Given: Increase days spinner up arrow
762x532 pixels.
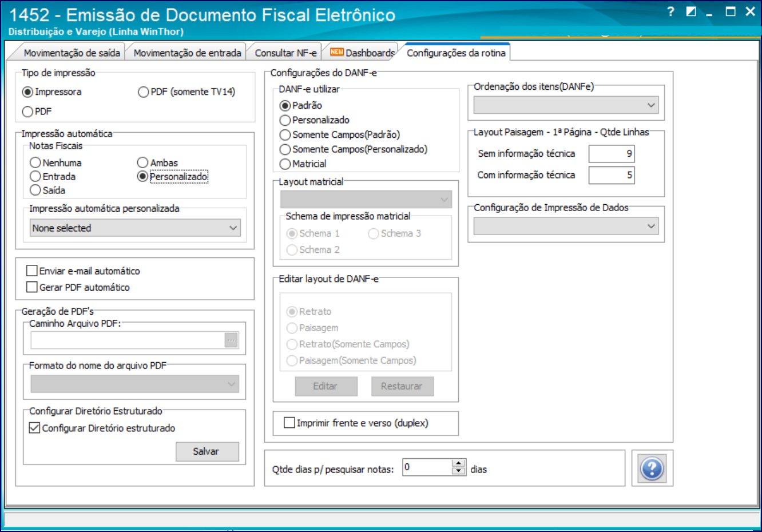Looking at the screenshot, I should 459,463.
